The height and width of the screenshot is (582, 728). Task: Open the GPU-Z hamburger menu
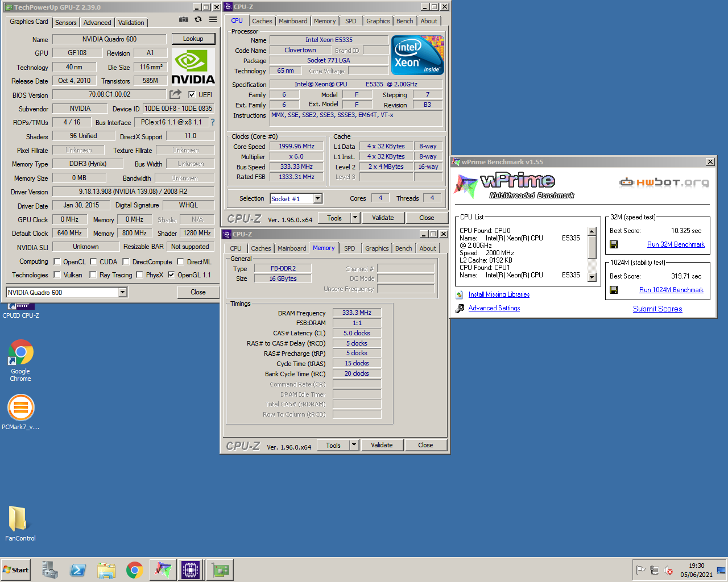[x=213, y=19]
